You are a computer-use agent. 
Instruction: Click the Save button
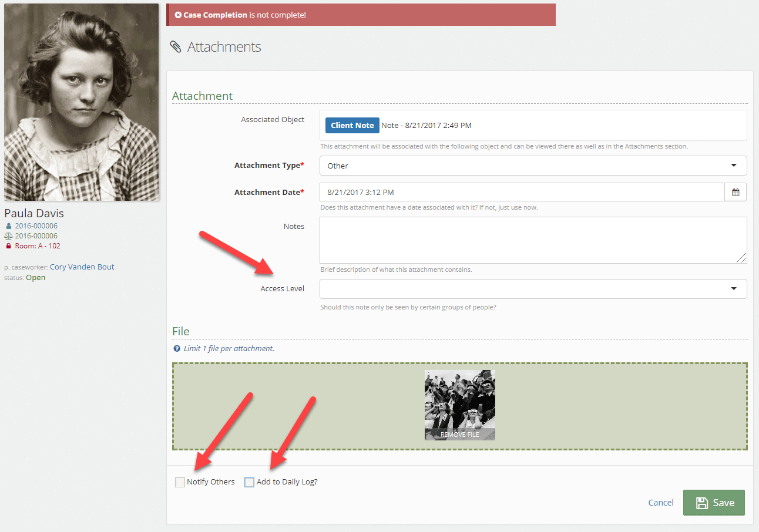click(x=714, y=503)
